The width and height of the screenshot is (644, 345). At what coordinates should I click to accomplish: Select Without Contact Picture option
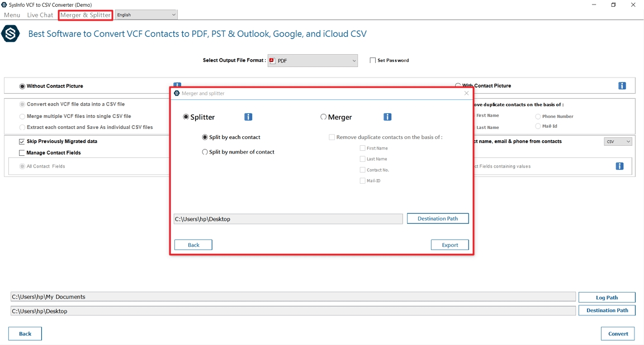coord(22,86)
